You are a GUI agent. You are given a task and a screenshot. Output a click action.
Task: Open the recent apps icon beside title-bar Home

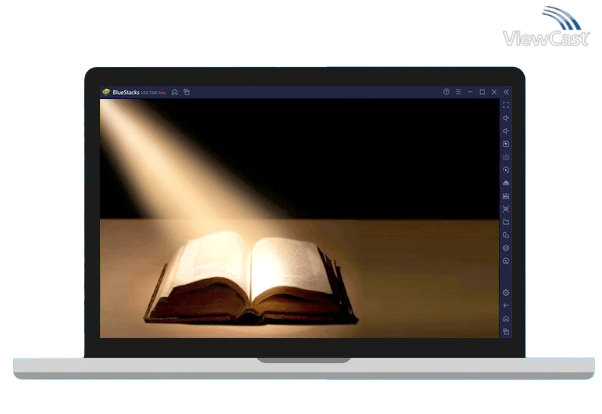[187, 92]
